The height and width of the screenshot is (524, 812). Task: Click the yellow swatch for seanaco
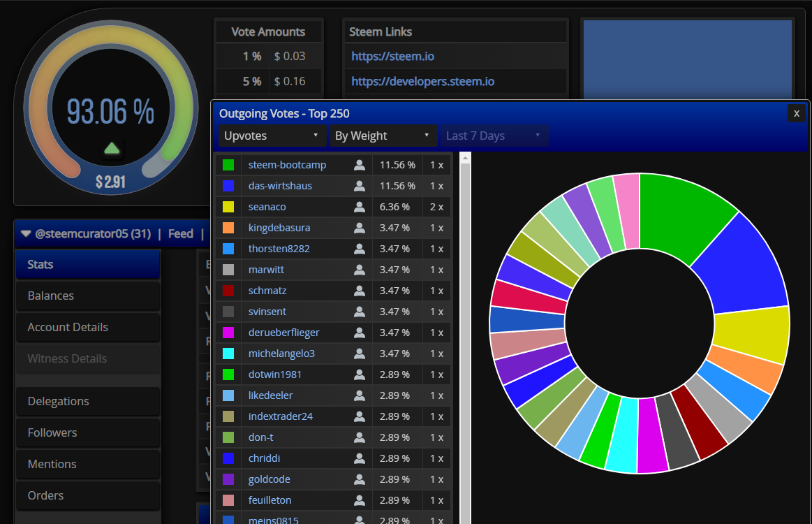228,207
